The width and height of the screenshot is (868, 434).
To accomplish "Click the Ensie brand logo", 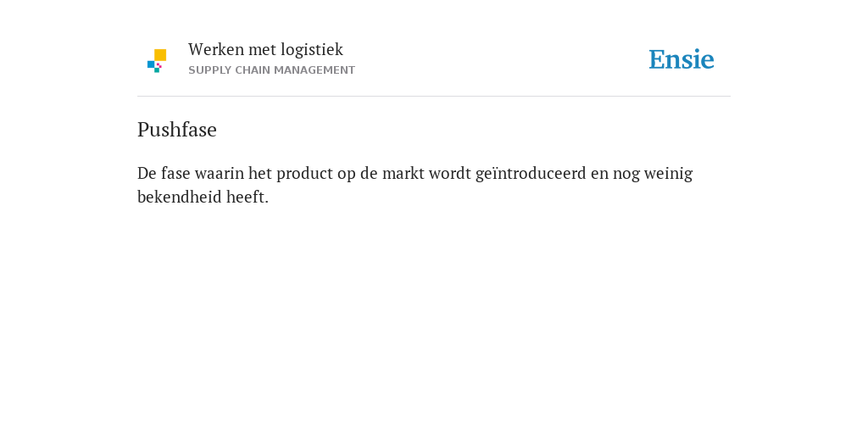I will click(682, 59).
